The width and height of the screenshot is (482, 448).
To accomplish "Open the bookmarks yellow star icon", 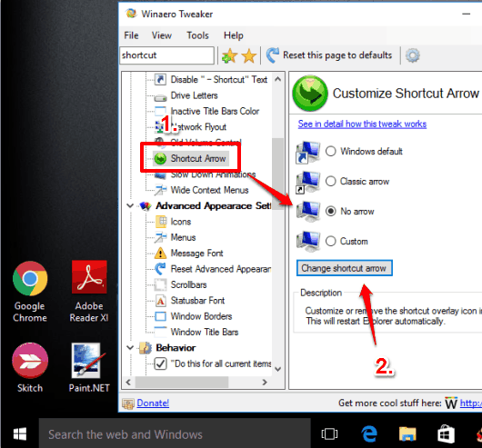I will pos(249,55).
